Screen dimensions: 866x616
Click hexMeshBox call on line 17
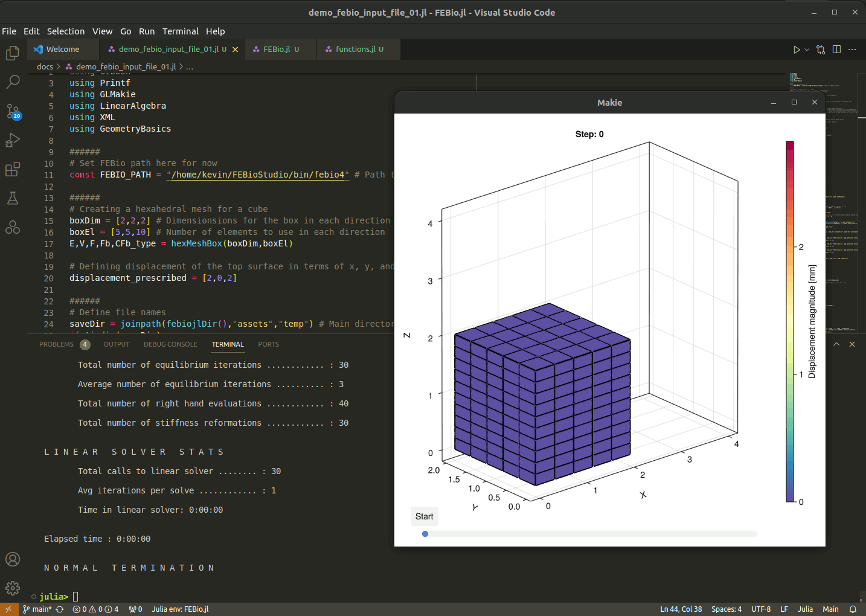point(196,244)
